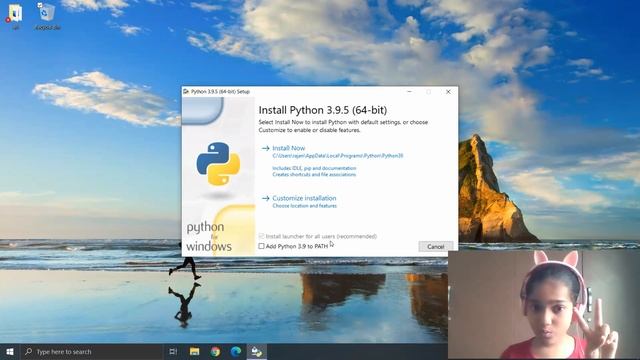Launch Google Chrome from taskbar

(x=215, y=351)
